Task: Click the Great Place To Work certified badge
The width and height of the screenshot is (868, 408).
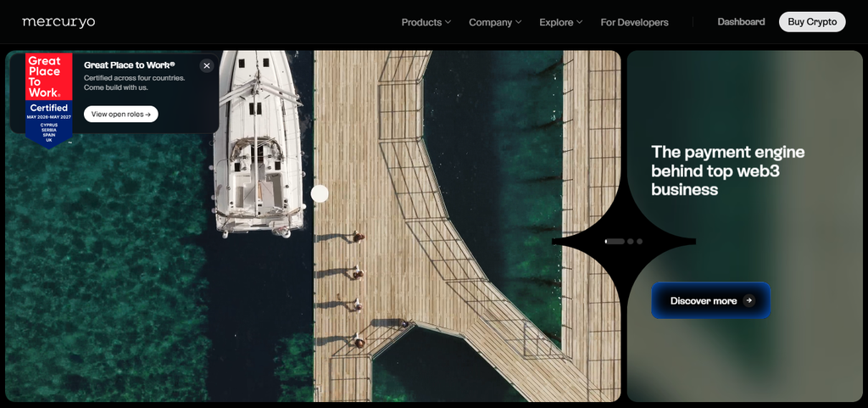Action: pos(48,100)
